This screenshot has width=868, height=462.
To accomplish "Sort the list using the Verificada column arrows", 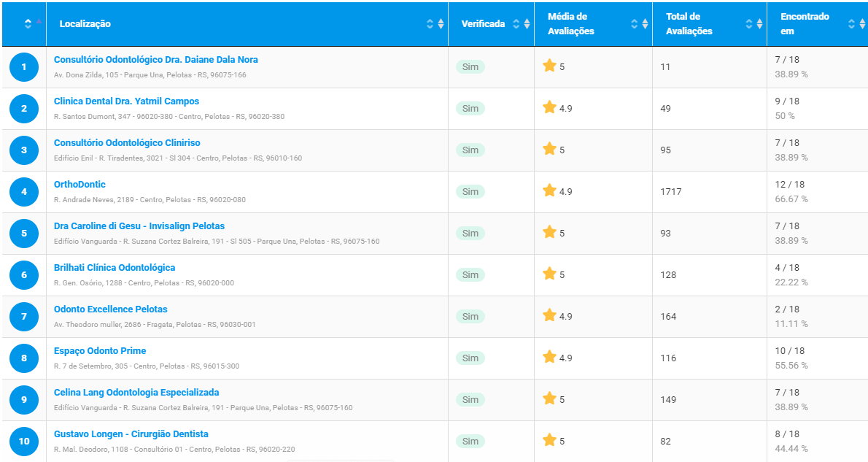I will click(x=521, y=24).
